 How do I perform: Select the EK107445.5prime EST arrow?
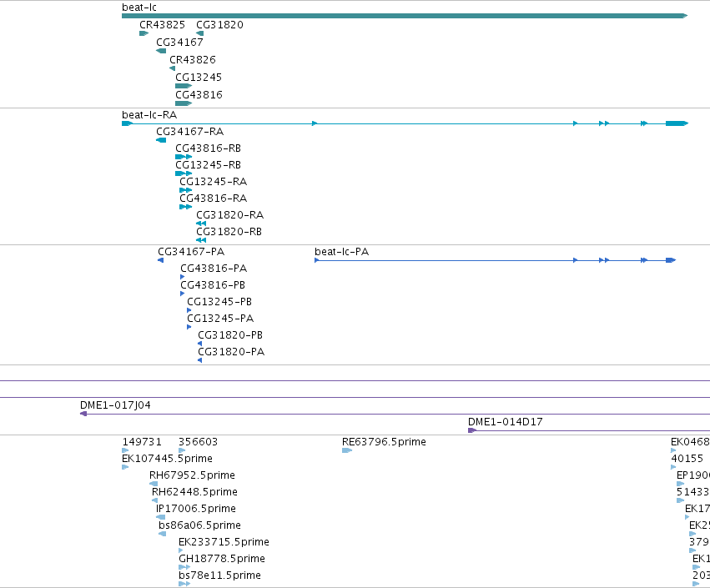125,467
